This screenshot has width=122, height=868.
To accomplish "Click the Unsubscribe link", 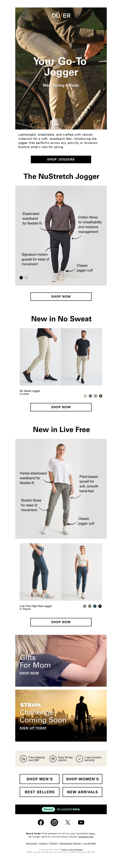I will click(86, 837).
